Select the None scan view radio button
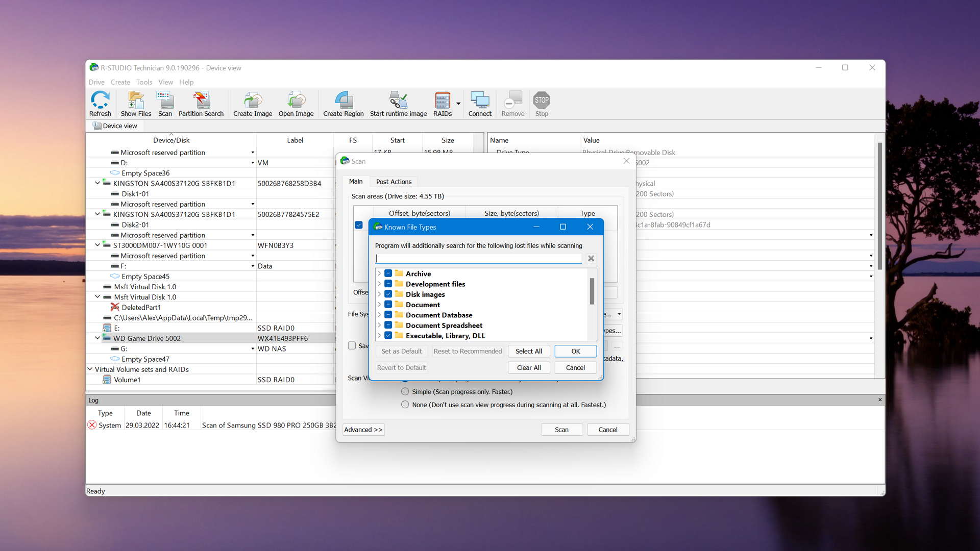 point(405,405)
